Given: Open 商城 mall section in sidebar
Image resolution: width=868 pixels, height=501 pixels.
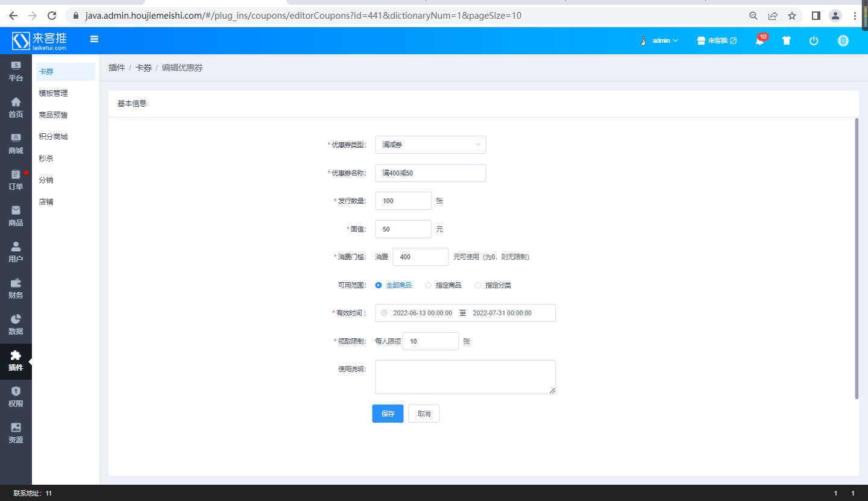Looking at the screenshot, I should [16, 144].
